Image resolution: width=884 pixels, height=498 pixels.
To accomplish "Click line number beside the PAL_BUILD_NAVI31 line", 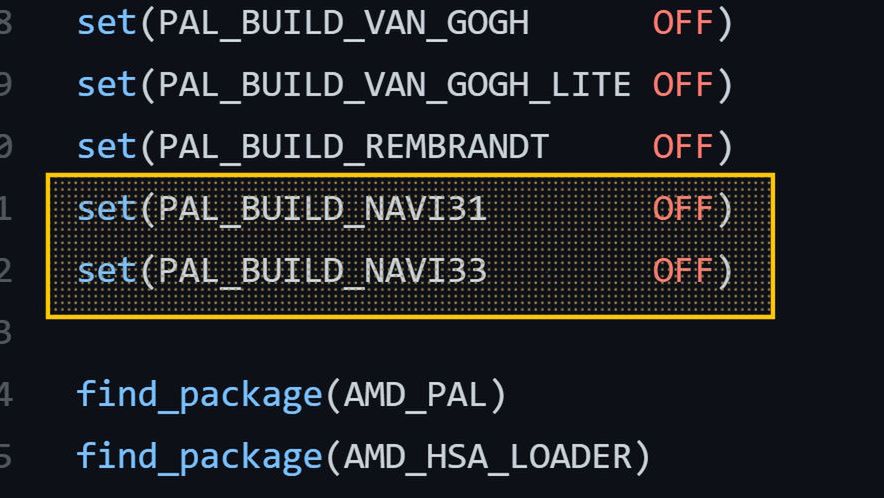I will tap(6, 208).
